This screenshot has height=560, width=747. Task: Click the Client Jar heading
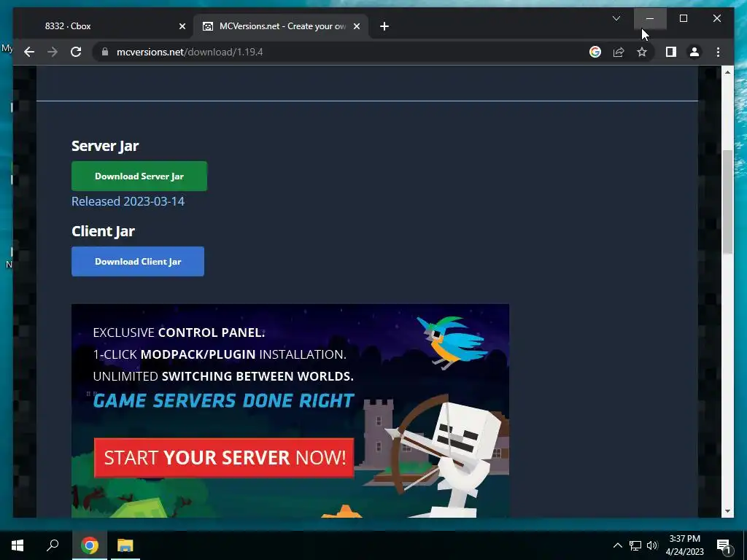click(x=103, y=231)
